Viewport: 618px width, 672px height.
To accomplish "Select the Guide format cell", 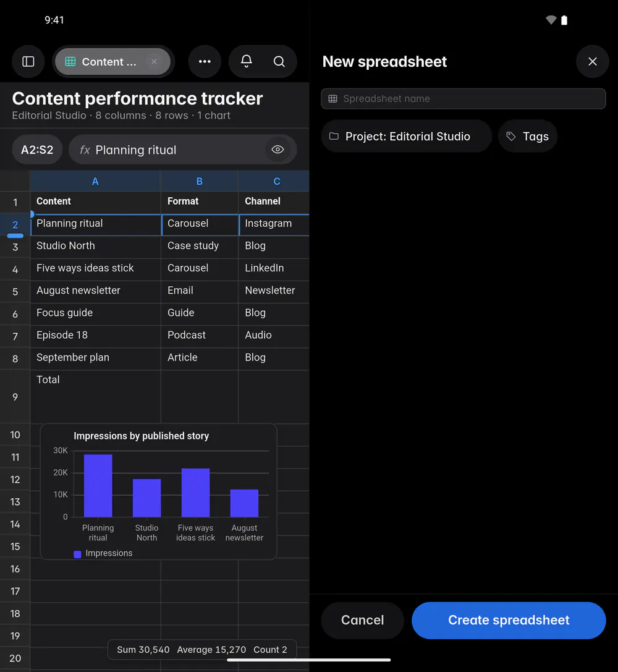I will (x=200, y=313).
